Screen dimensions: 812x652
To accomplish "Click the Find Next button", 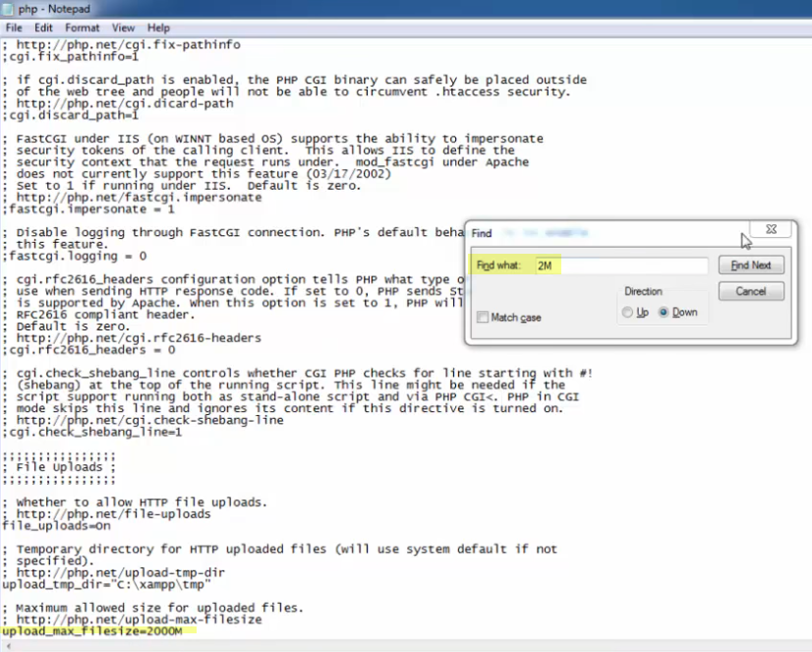I will (x=751, y=266).
